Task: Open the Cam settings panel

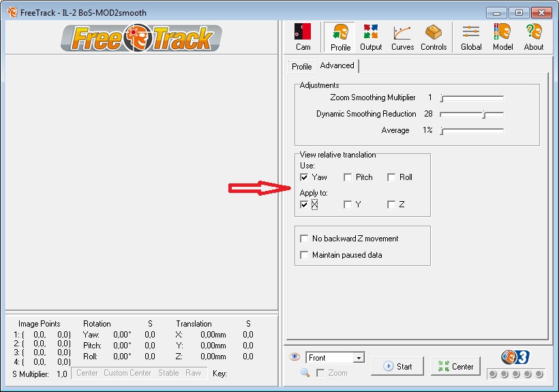Action: 303,37
